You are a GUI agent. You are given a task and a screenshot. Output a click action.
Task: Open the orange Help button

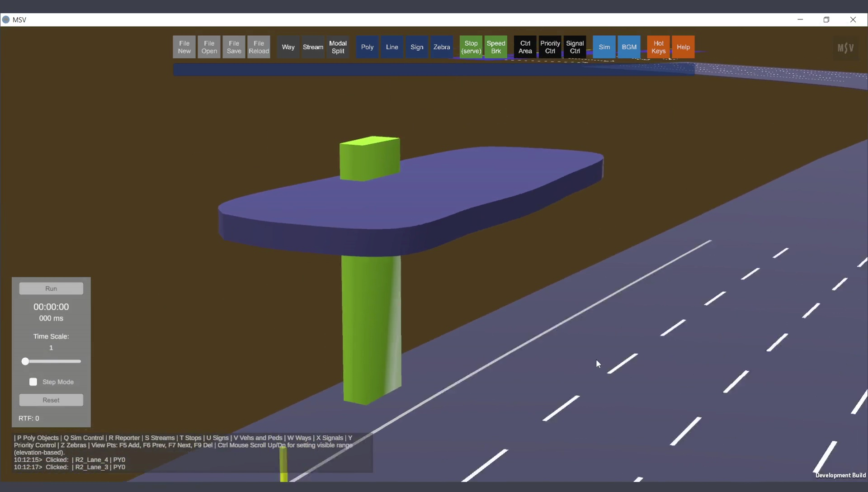click(x=683, y=47)
